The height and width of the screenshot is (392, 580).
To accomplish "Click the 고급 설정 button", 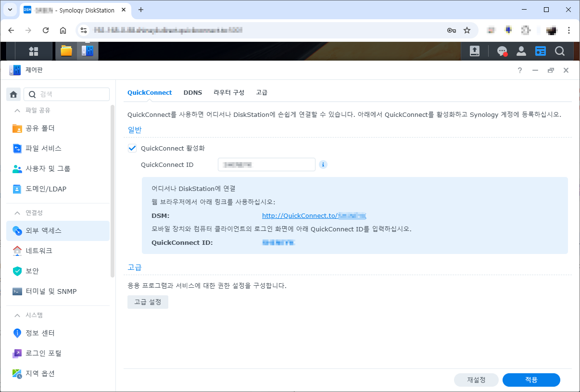I will pos(148,302).
